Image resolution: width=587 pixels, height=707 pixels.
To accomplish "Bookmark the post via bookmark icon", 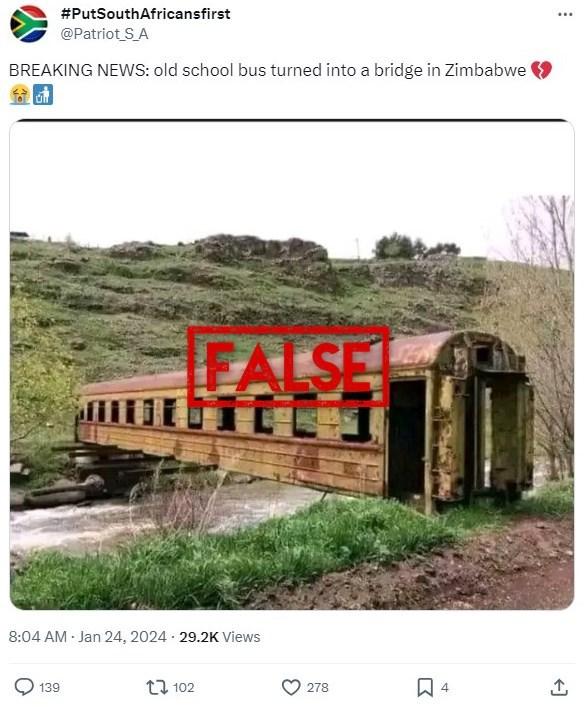I will (x=424, y=687).
